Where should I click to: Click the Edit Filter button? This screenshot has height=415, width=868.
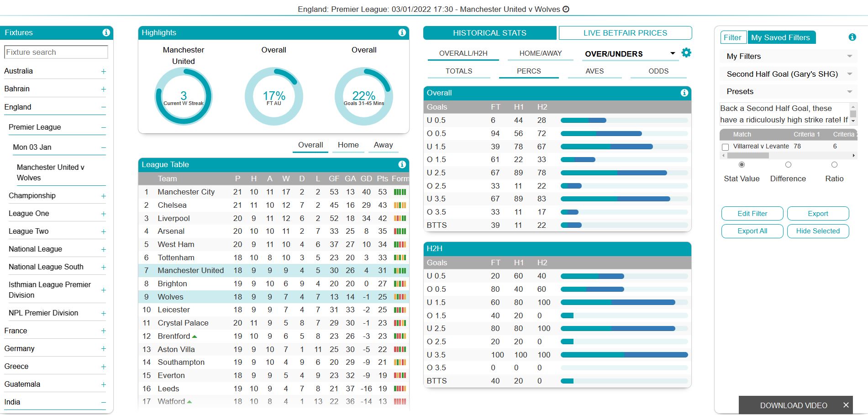click(752, 213)
